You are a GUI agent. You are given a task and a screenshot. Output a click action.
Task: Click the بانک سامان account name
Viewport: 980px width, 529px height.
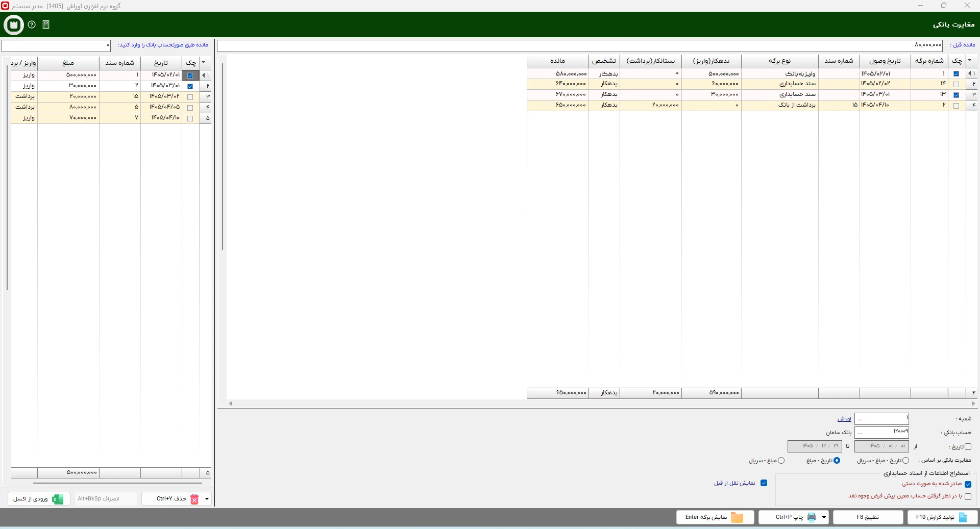(839, 433)
